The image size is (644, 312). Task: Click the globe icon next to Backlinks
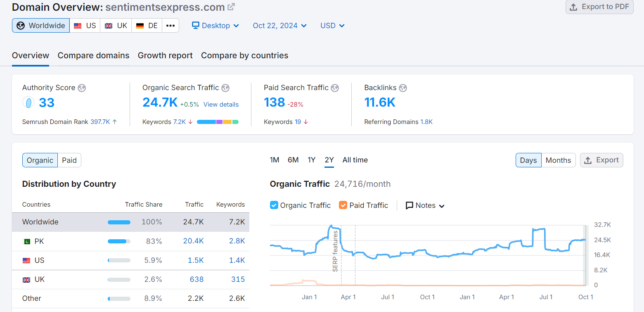pyautogui.click(x=403, y=88)
